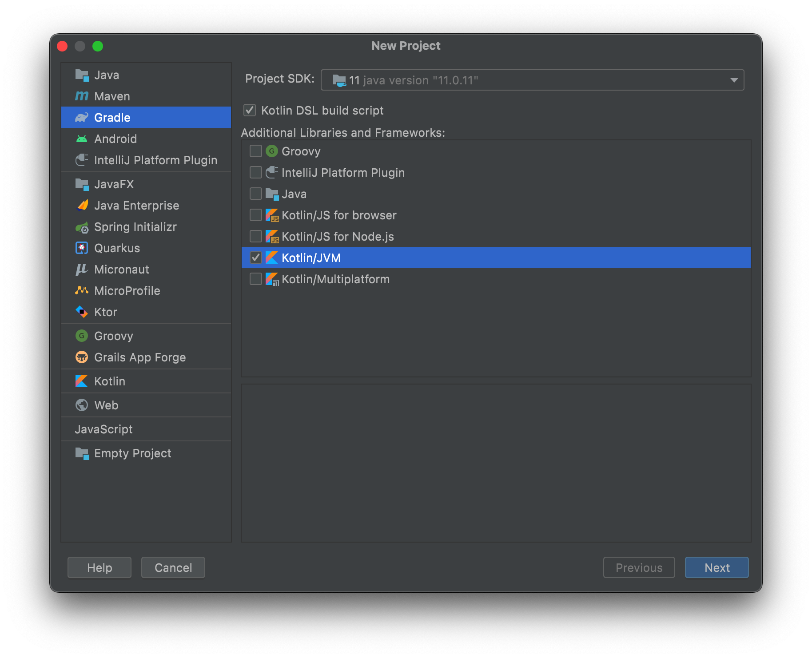
Task: Click the SDK folder icon in dropdown
Action: point(339,80)
